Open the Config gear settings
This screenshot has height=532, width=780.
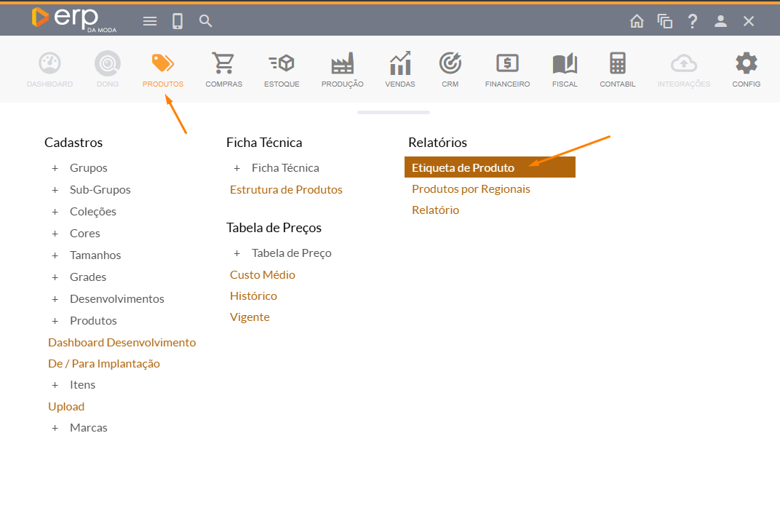[x=746, y=65]
